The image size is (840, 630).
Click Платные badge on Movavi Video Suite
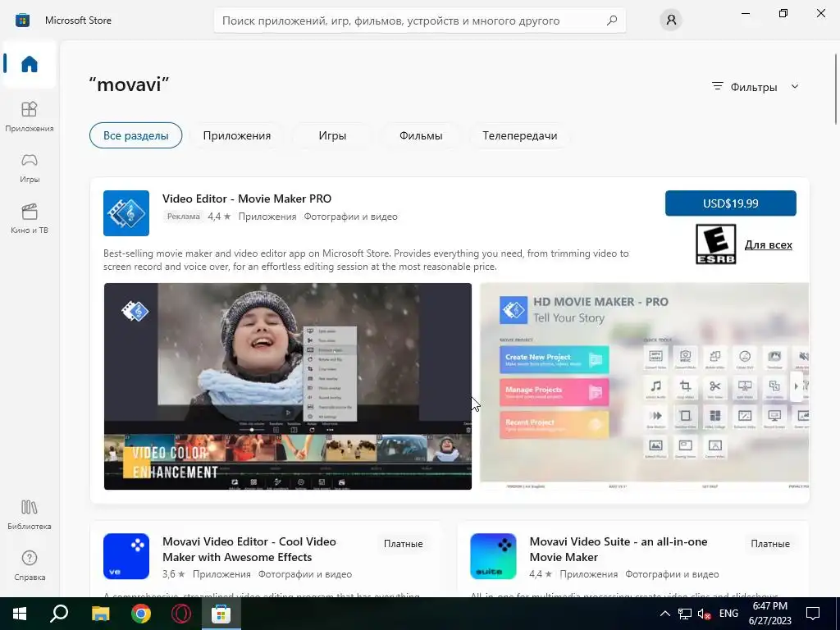point(769,544)
